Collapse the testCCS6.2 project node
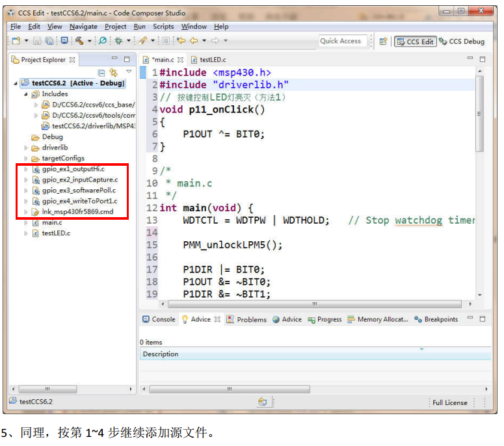Viewport: 504px width, 446px height. click(x=16, y=84)
